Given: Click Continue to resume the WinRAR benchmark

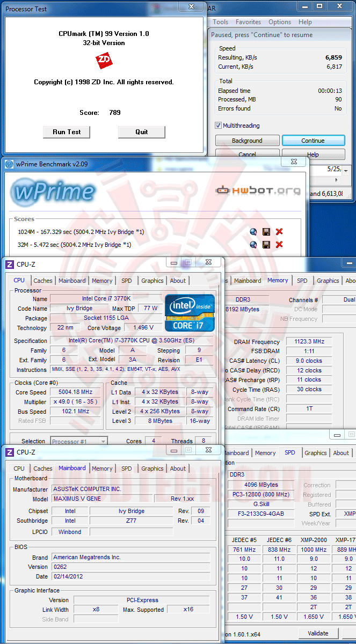Looking at the screenshot, I should [x=313, y=141].
